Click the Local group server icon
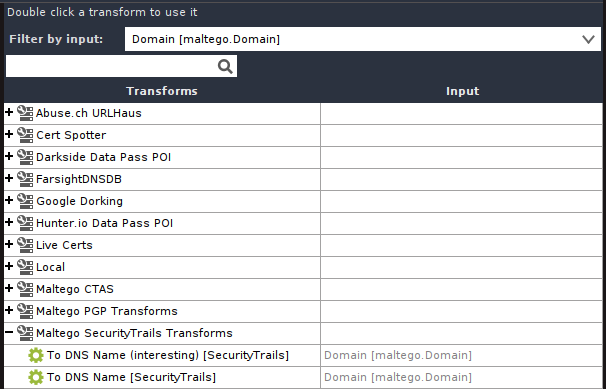The image size is (606, 389). tap(25, 267)
